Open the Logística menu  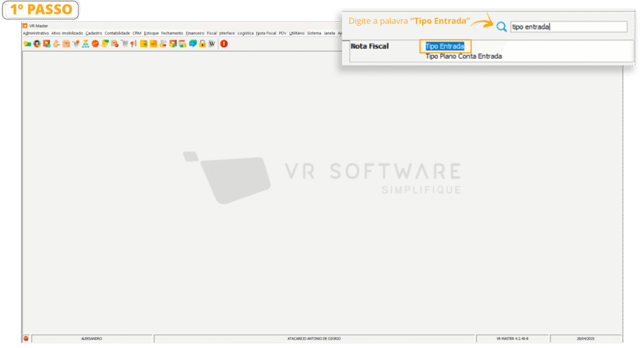click(x=246, y=33)
